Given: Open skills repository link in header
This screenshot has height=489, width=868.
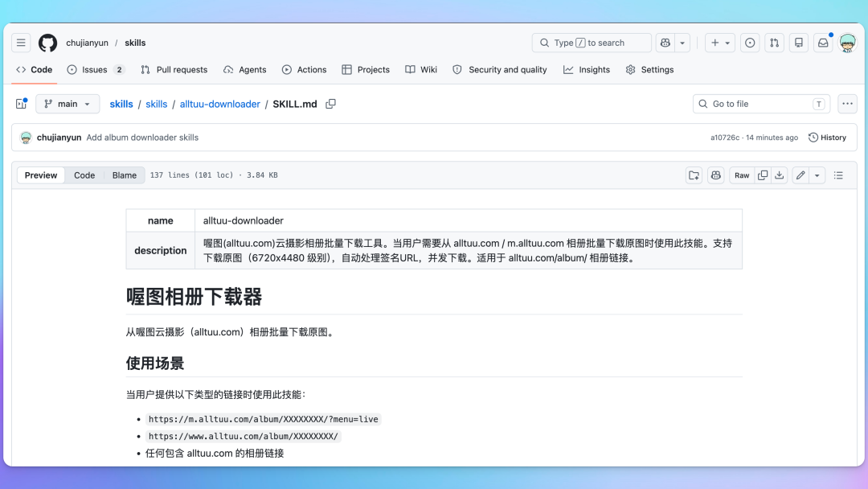Looking at the screenshot, I should coord(135,43).
